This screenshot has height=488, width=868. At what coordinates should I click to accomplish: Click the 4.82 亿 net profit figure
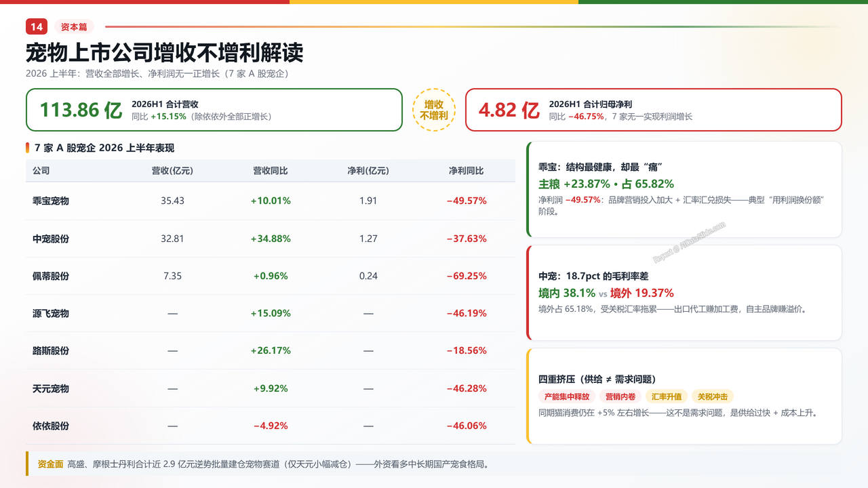509,110
